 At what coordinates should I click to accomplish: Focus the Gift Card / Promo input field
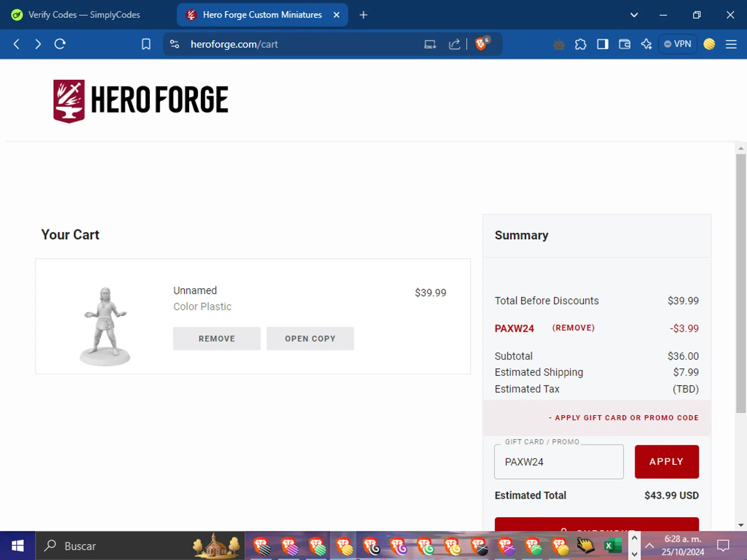coord(559,462)
